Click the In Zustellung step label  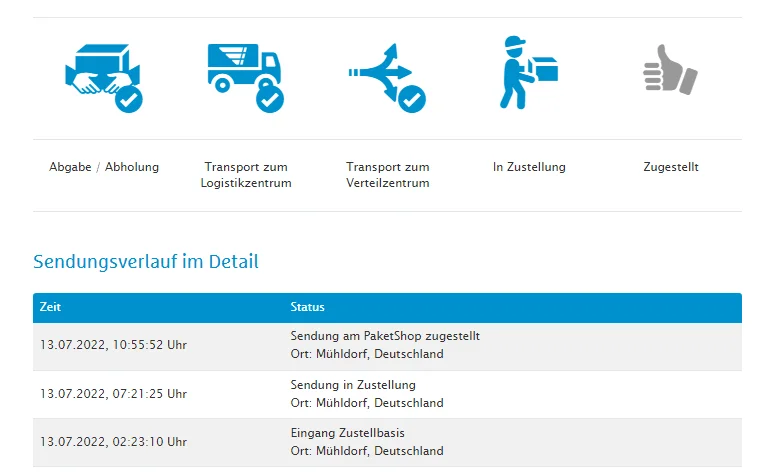[x=529, y=167]
